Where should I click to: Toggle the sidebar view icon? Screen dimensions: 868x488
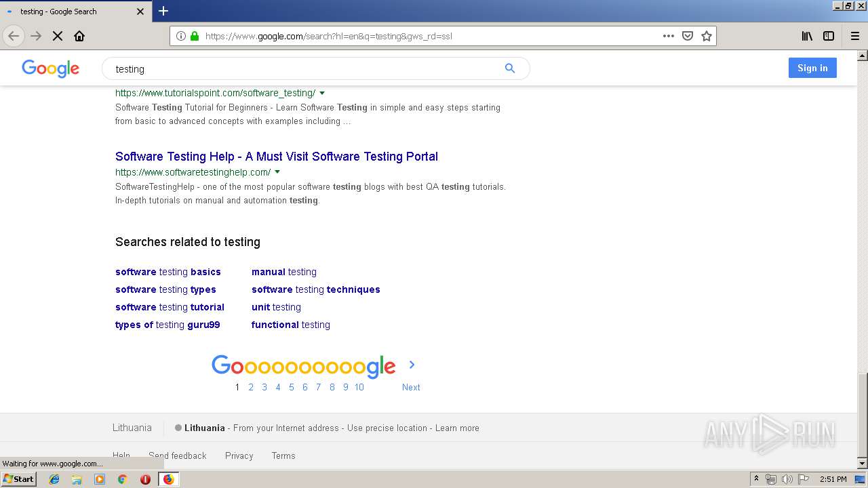829,36
